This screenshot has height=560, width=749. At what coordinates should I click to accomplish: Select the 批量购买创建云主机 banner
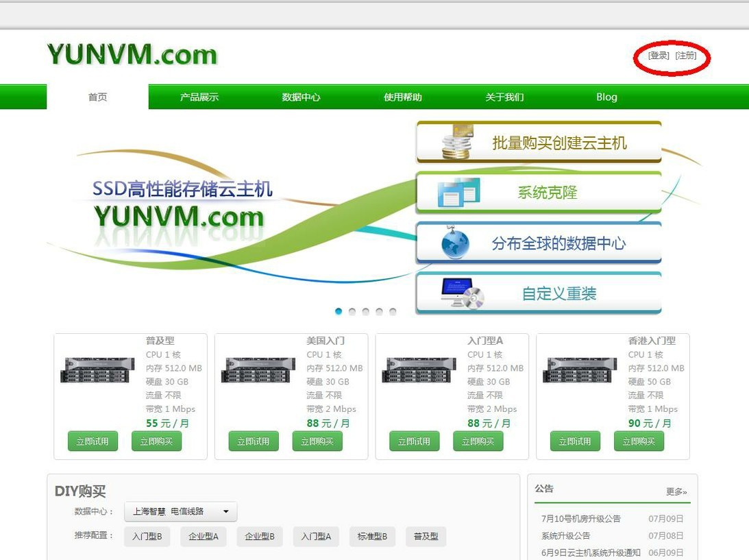coord(539,142)
